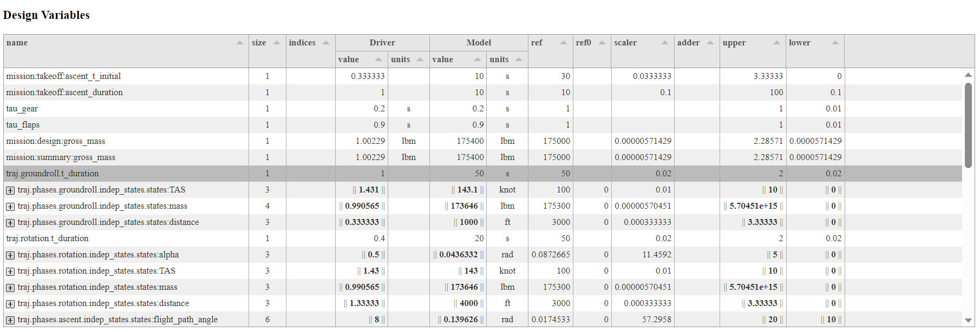This screenshot has height=332, width=980.
Task: Click the Driver column group header
Action: pyautogui.click(x=382, y=43)
